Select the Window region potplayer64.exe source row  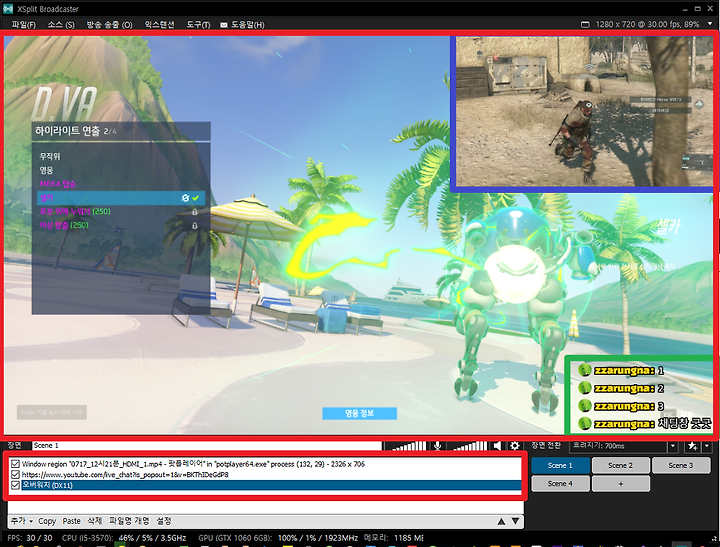click(x=271, y=464)
